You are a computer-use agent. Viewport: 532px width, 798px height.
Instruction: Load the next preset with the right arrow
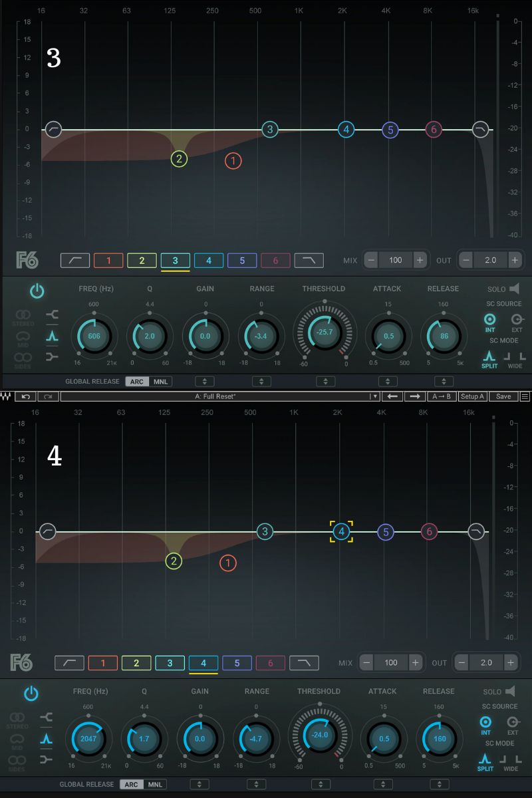click(x=414, y=396)
